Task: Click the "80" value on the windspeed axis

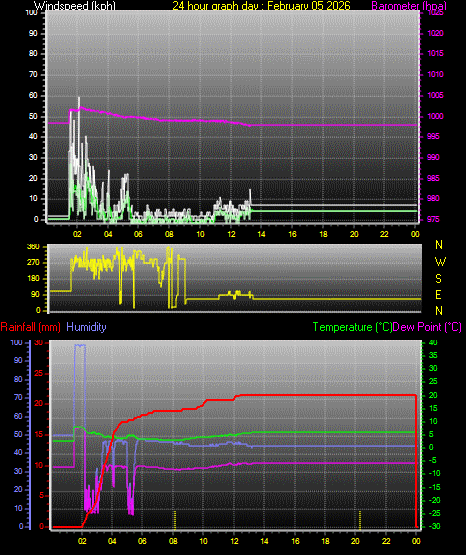Action: [x=33, y=53]
